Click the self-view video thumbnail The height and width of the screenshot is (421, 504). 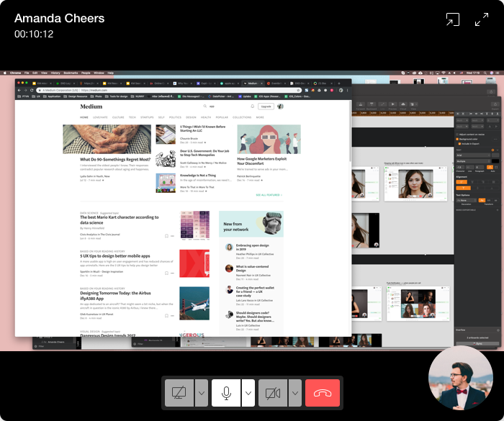[x=461, y=378]
